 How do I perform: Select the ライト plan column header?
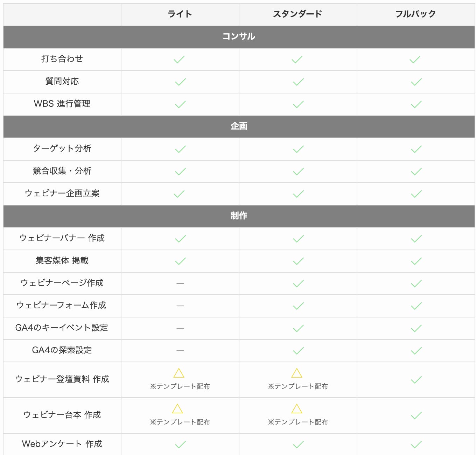point(180,14)
